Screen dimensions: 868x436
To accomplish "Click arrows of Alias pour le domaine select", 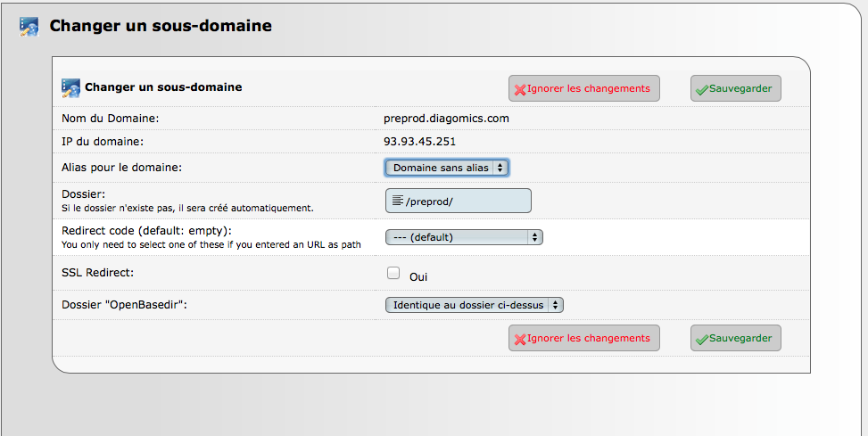I will [500, 168].
